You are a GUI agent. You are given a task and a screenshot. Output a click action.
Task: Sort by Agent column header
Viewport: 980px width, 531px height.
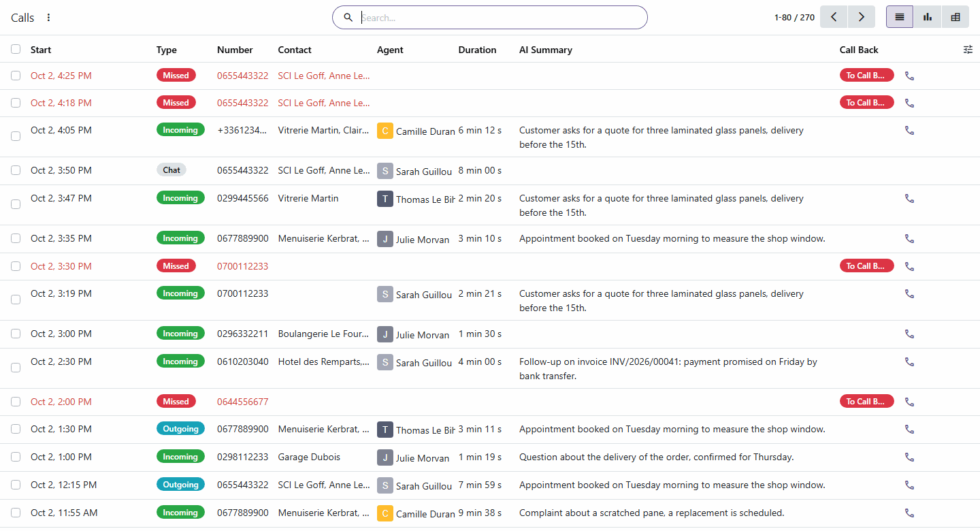390,50
